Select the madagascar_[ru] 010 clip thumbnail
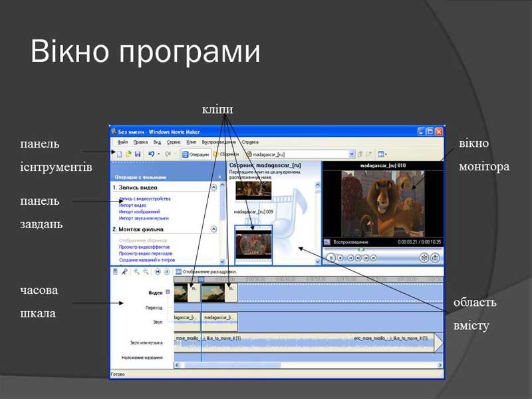This screenshot has height=399, width=532. tap(253, 243)
